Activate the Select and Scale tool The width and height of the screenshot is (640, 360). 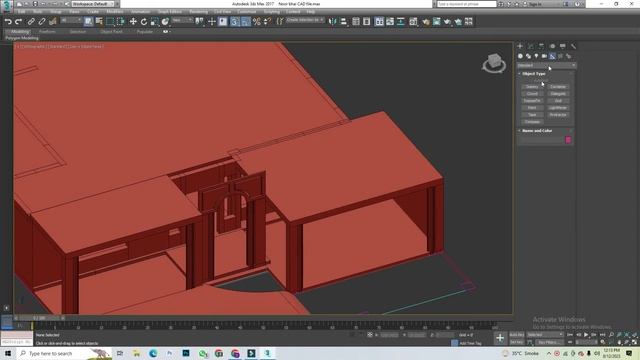point(154,22)
